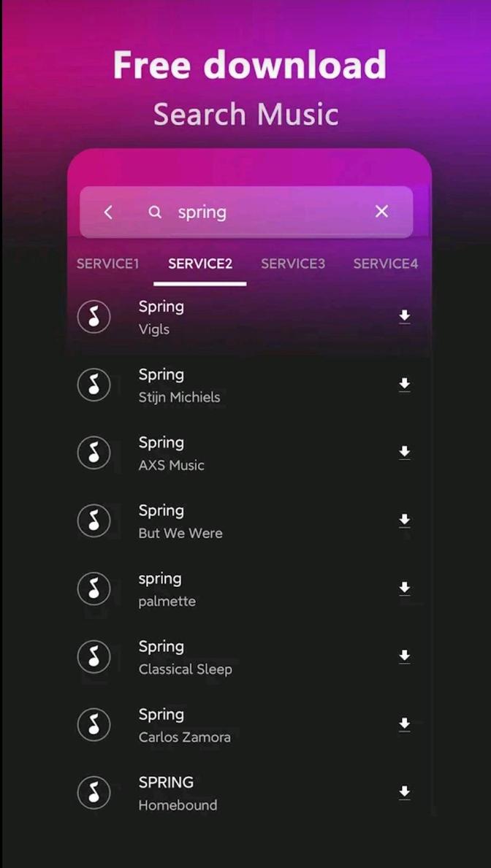This screenshot has width=491, height=868.
Task: Open SPRING by Homebound from the list
Action: tap(205, 792)
